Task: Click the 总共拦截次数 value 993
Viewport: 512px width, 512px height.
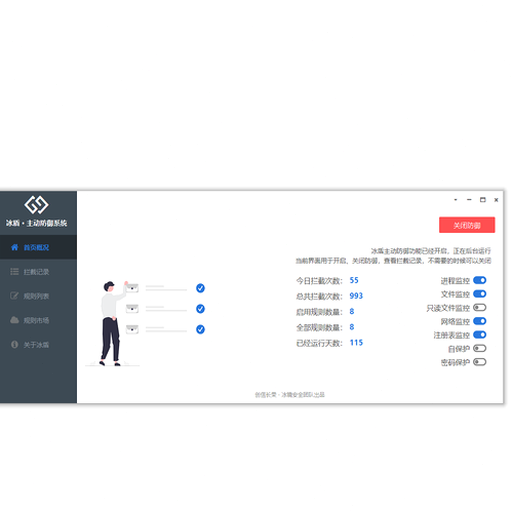Action: click(356, 296)
